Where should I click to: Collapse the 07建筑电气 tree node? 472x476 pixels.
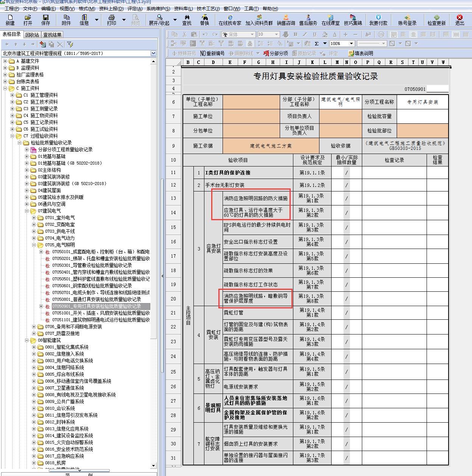click(27, 211)
